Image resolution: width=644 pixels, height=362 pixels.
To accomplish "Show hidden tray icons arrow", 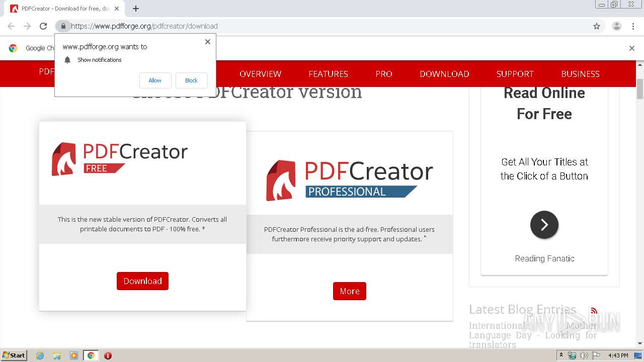I will (x=561, y=355).
